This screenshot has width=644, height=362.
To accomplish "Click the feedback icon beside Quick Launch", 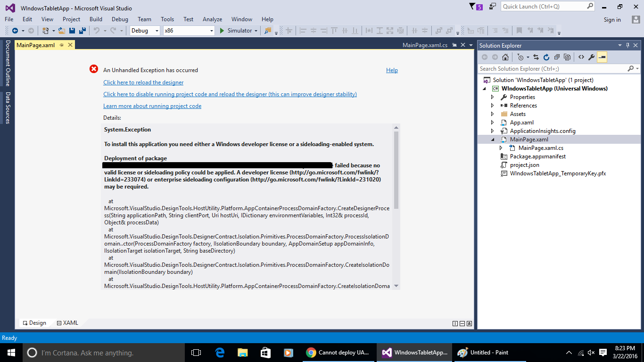I will click(493, 7).
